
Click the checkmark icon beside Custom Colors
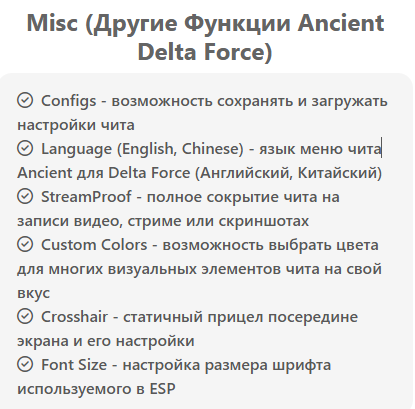(25, 244)
